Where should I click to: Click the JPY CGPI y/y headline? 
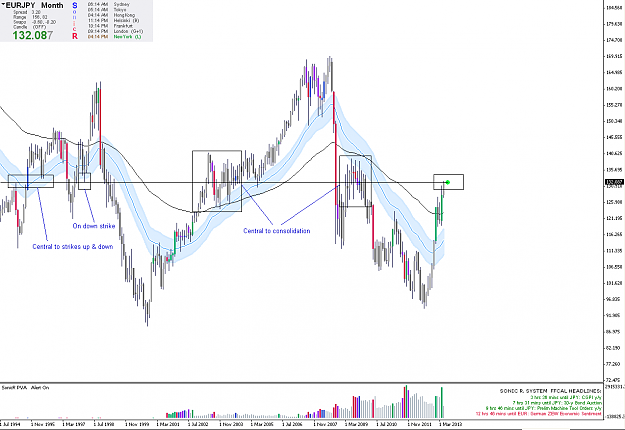click(x=566, y=397)
